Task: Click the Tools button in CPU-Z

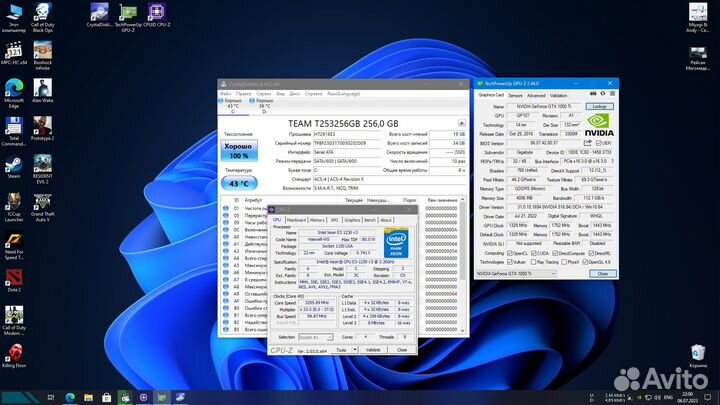Action: (341, 350)
